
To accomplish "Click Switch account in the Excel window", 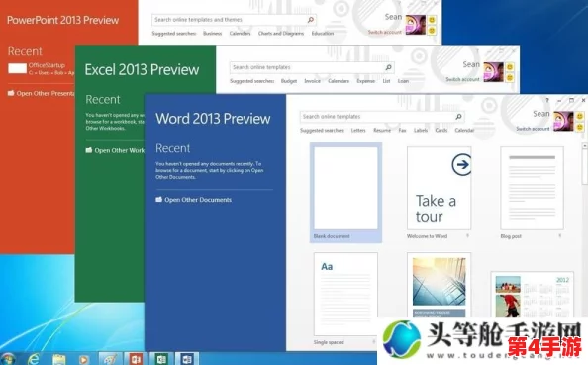I will pos(462,79).
